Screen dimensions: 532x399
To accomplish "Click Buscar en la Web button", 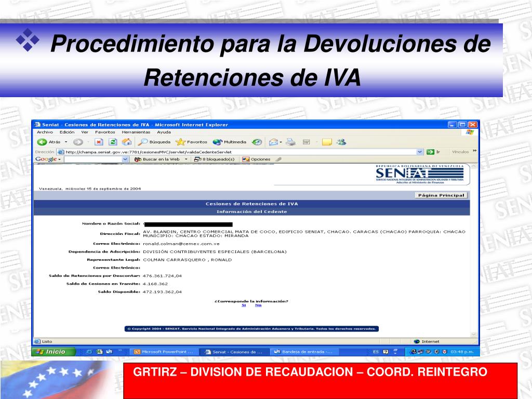I will (x=157, y=159).
